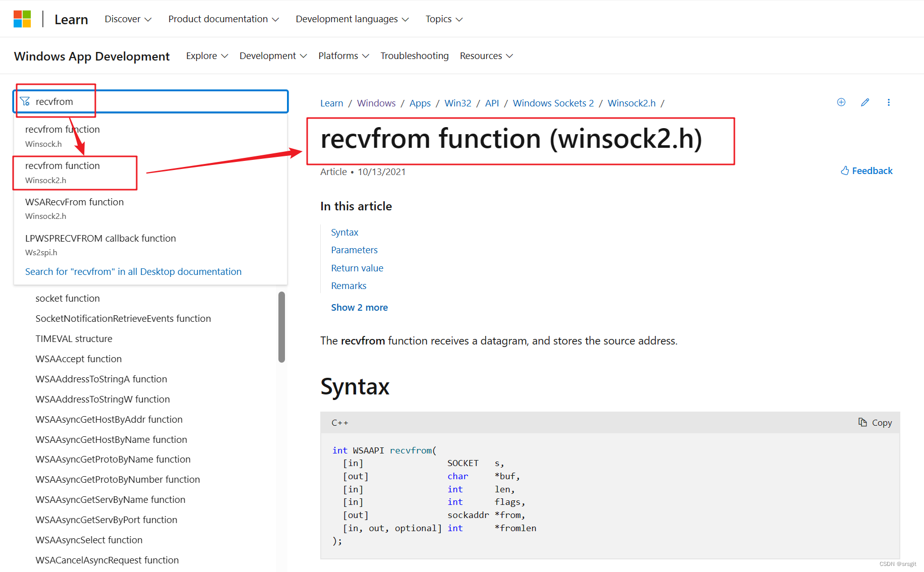Viewport: 924px width, 572px height.
Task: Open WSAAsyncGetHostByAddr function
Action: point(109,419)
